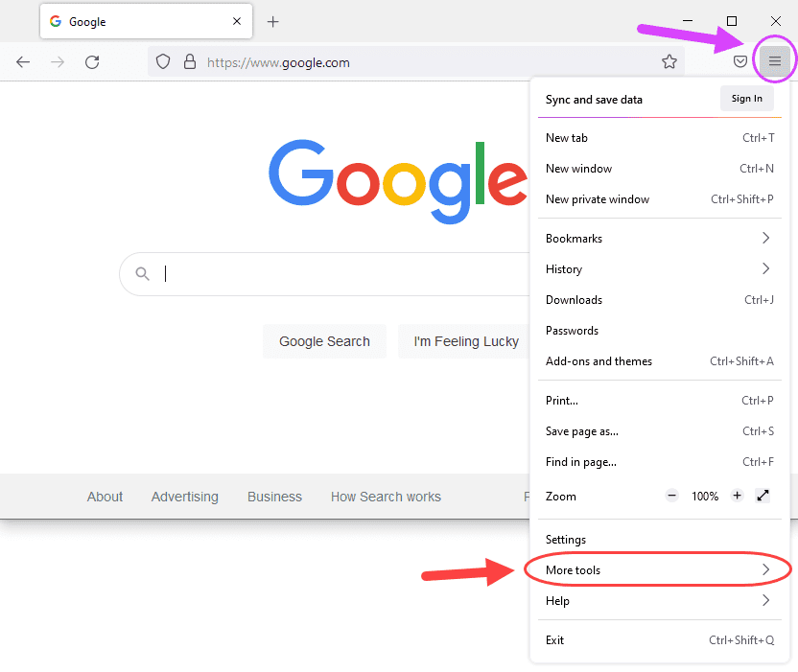Click the magnifier icon in search box

click(x=143, y=273)
